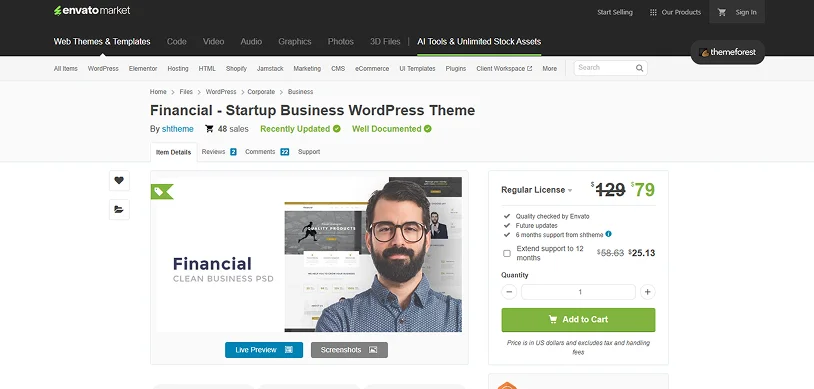Open the Screenshots button
The height and width of the screenshot is (389, 814).
coord(349,350)
